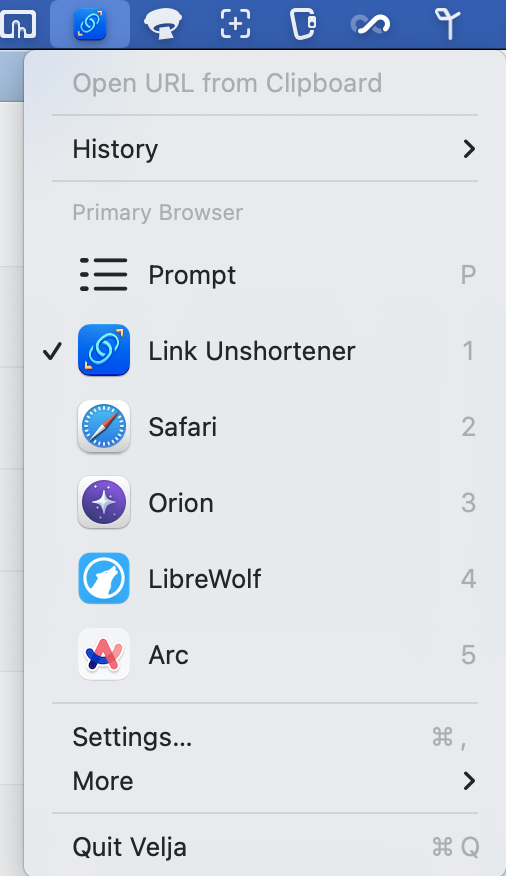Click the infinity loop menu bar icon
This screenshot has width=506, height=876.
[x=370, y=24]
